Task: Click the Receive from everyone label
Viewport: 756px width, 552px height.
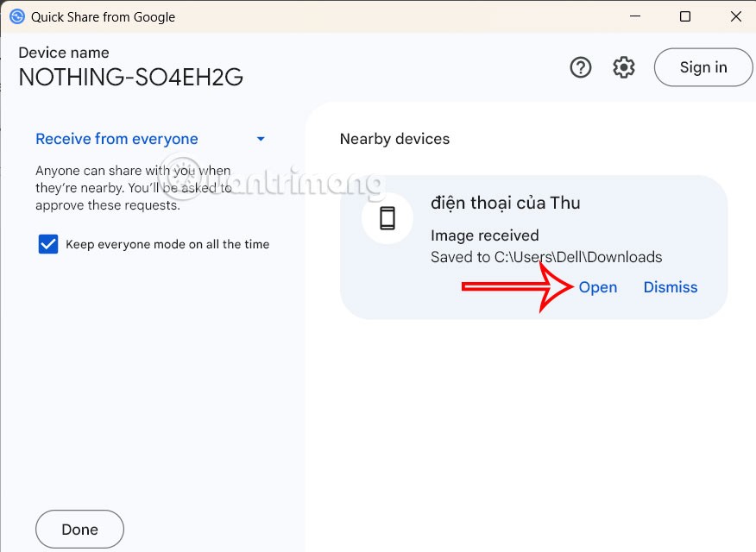Action: 117,139
